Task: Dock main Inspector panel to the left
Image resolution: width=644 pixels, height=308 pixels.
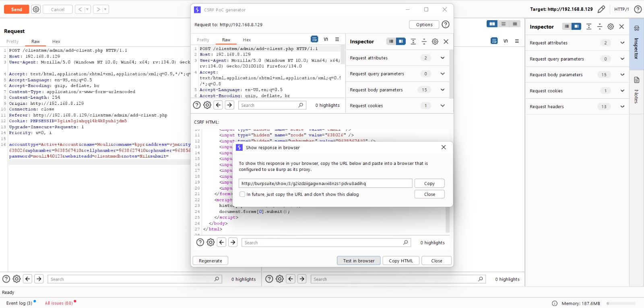Action: (x=567, y=27)
